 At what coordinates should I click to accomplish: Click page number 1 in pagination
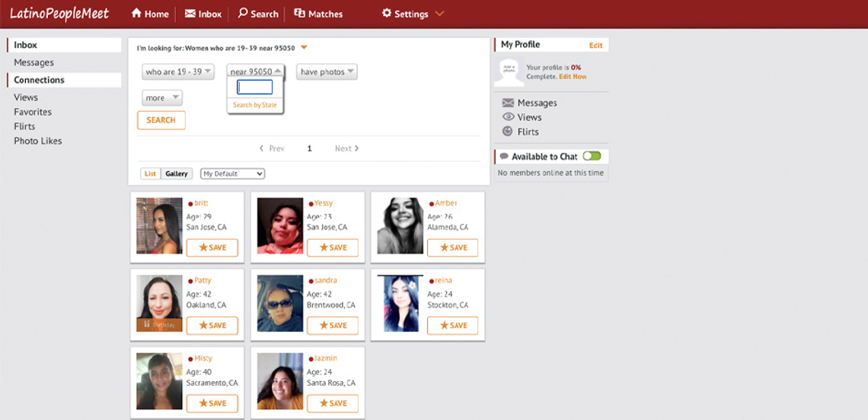click(309, 148)
